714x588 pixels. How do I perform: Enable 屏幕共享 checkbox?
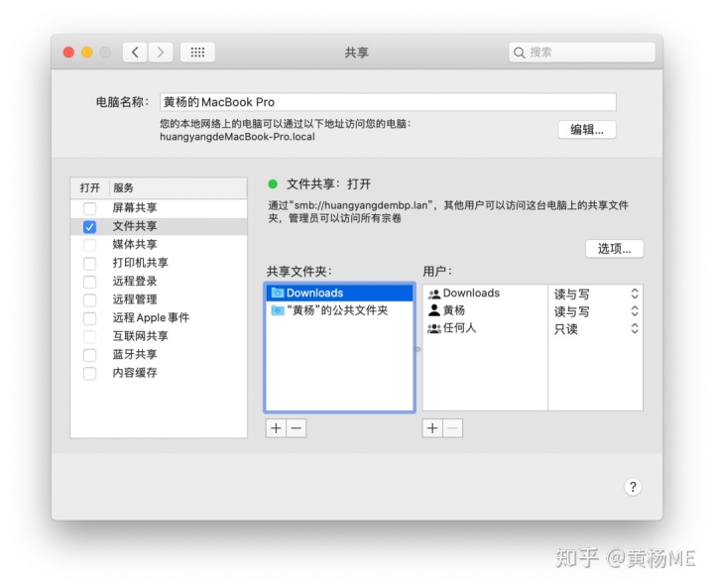coord(89,208)
